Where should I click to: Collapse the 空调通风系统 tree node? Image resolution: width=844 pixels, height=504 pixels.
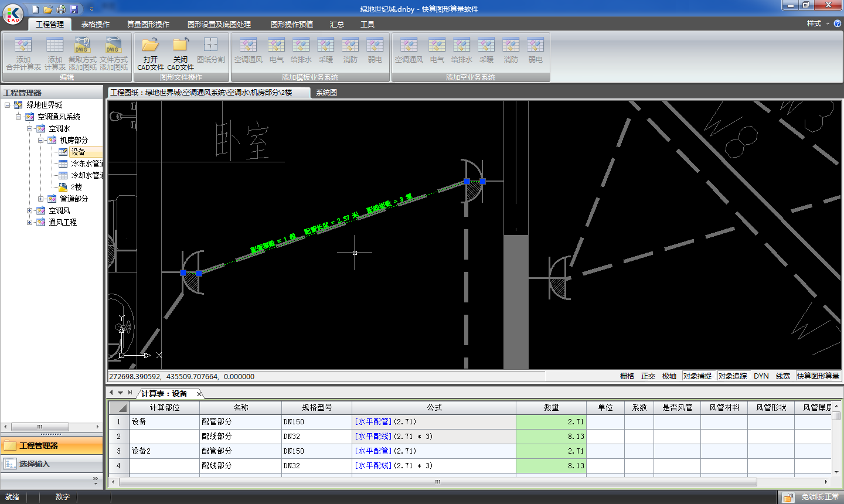(18, 117)
